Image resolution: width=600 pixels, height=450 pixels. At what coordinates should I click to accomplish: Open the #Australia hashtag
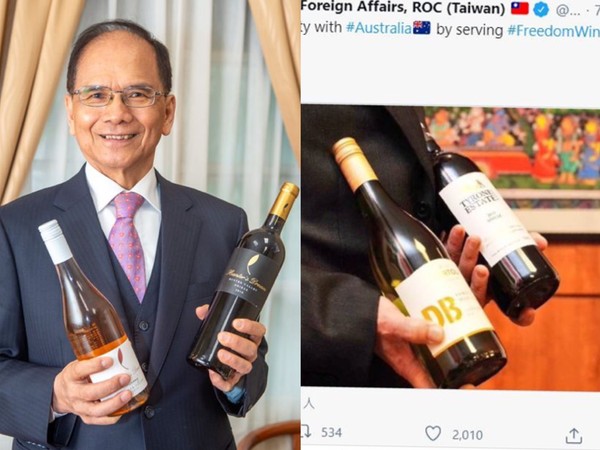click(379, 29)
